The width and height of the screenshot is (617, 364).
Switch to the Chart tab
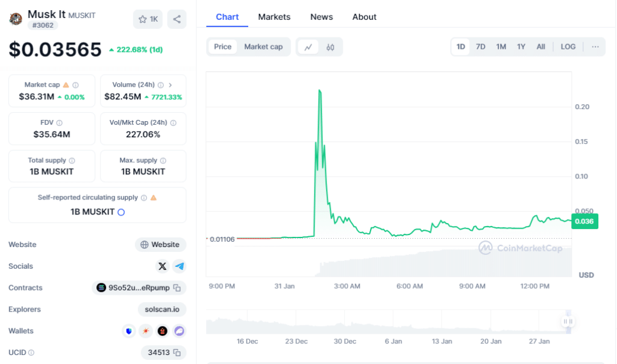(227, 17)
